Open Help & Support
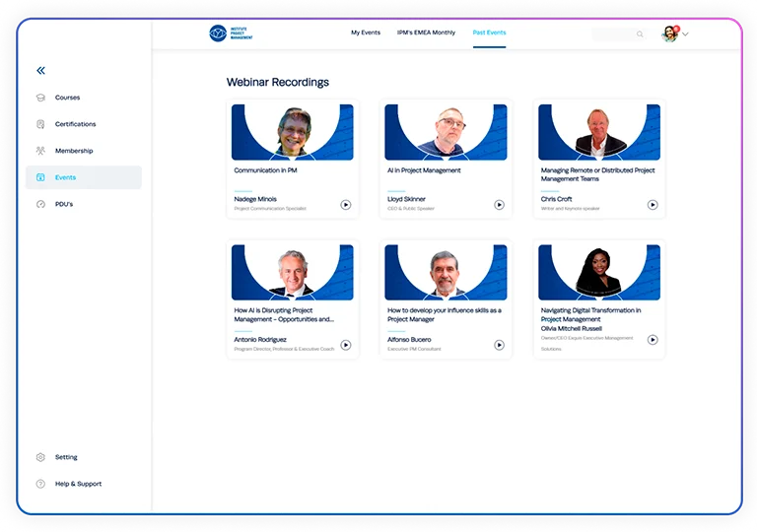The image size is (757, 532). coord(78,484)
